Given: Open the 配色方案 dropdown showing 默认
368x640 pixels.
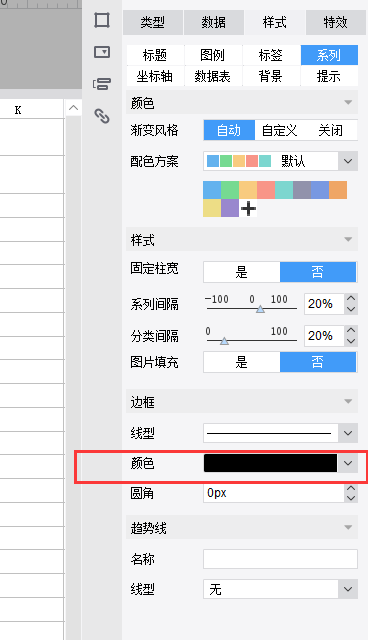Looking at the screenshot, I should coord(280,161).
